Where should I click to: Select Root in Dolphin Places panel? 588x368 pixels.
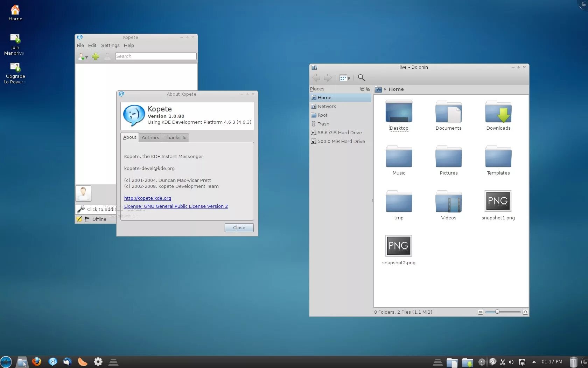pos(341,115)
